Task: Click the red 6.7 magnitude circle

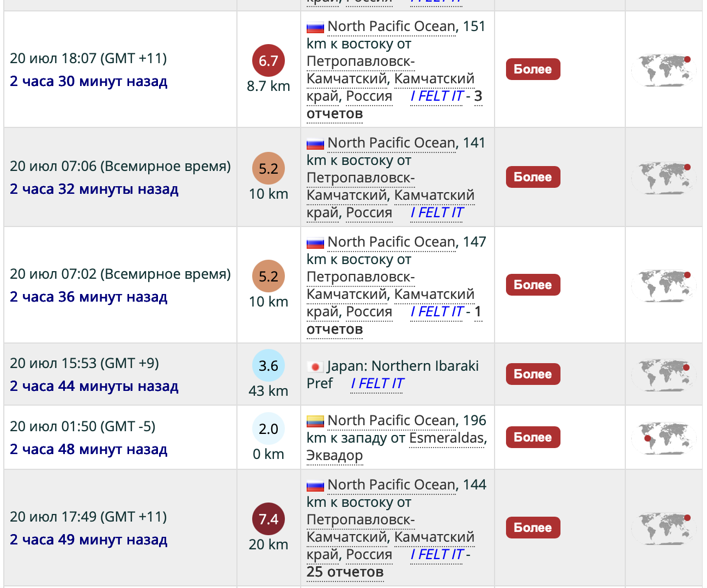Action: (x=268, y=60)
